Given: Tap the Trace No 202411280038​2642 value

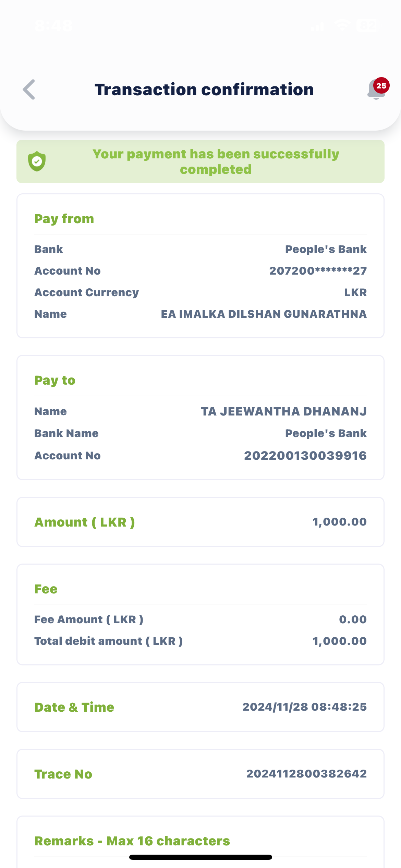Looking at the screenshot, I should coord(306,774).
